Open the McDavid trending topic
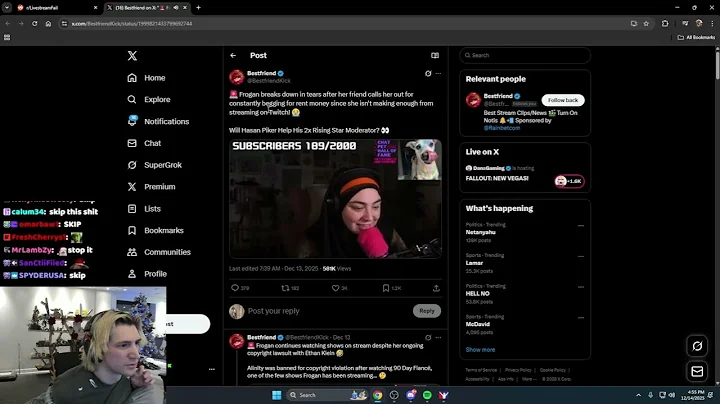Viewport: 720px width, 404px height. click(478, 324)
